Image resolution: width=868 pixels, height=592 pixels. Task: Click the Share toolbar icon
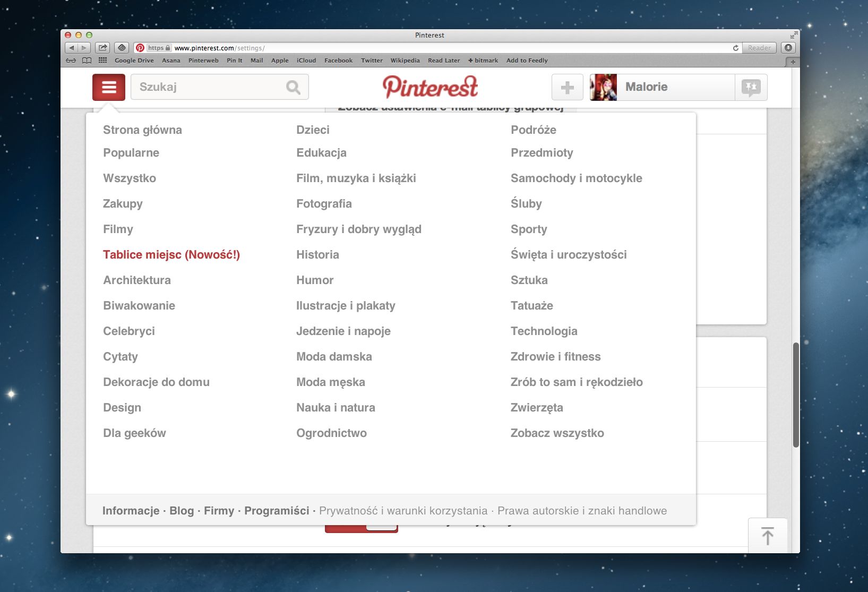[103, 48]
